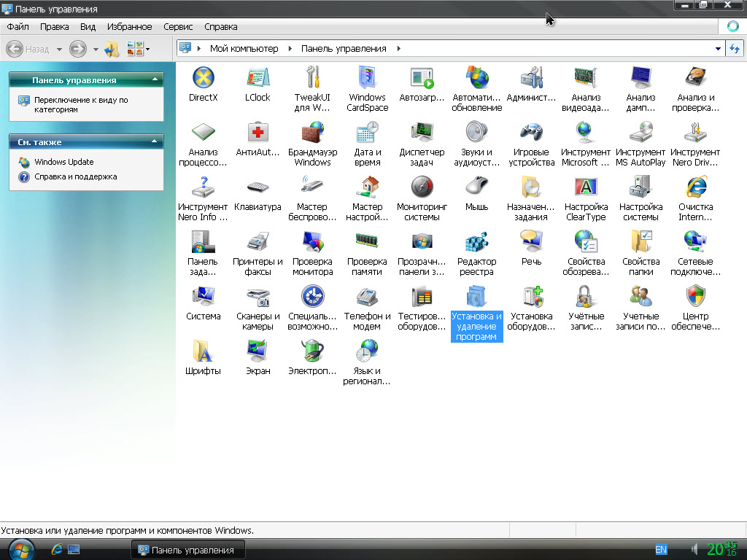Open the Правка menu

[54, 27]
